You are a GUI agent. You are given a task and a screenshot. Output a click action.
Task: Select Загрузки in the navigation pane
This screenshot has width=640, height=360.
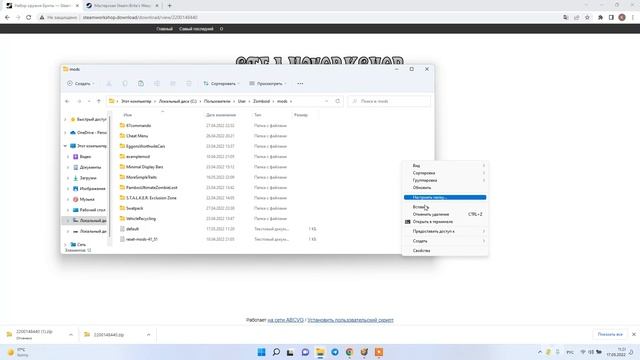[x=88, y=178]
